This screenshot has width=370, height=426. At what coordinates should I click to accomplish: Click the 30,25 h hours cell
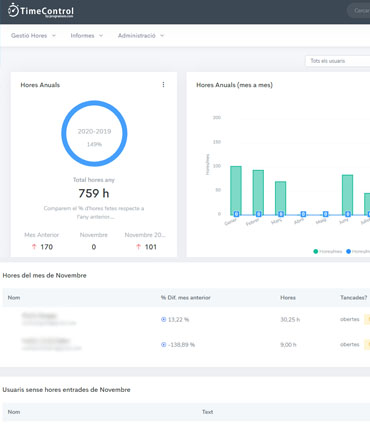point(290,320)
